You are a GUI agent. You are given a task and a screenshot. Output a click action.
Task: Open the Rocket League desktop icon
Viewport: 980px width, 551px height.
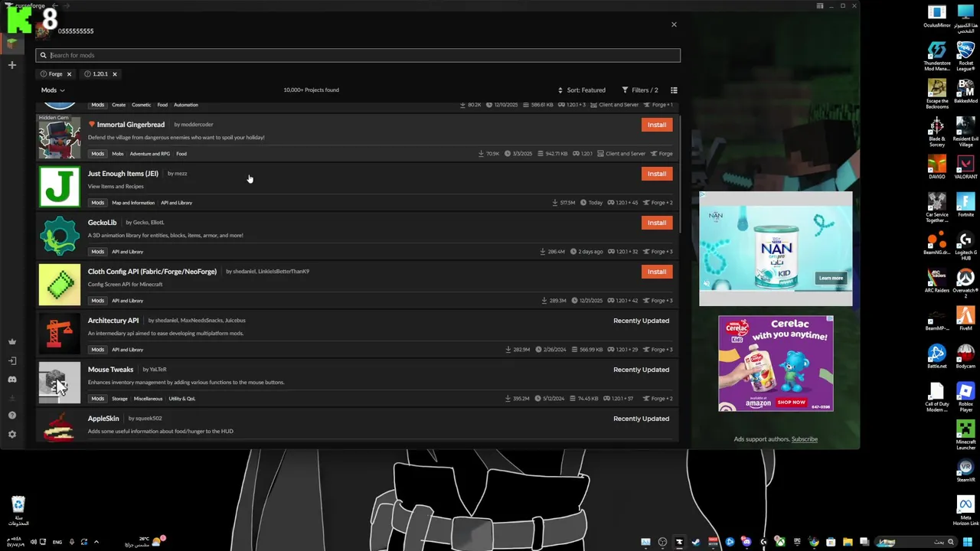[965, 55]
